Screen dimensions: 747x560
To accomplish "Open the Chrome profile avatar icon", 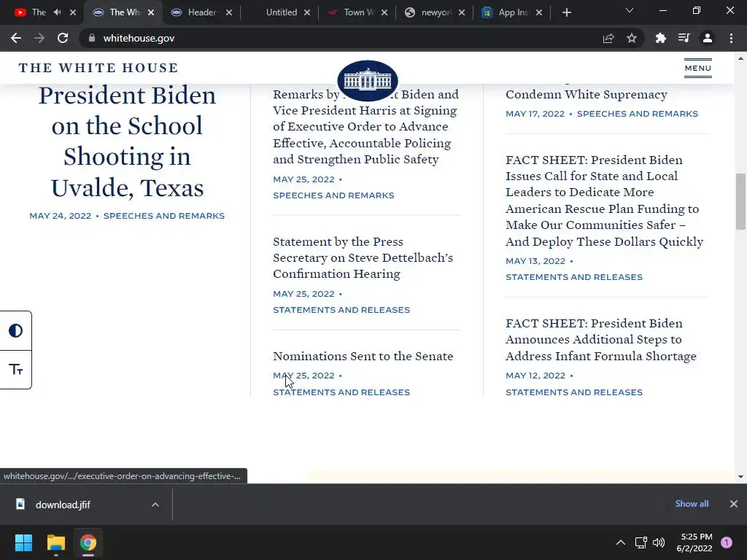I will (708, 38).
